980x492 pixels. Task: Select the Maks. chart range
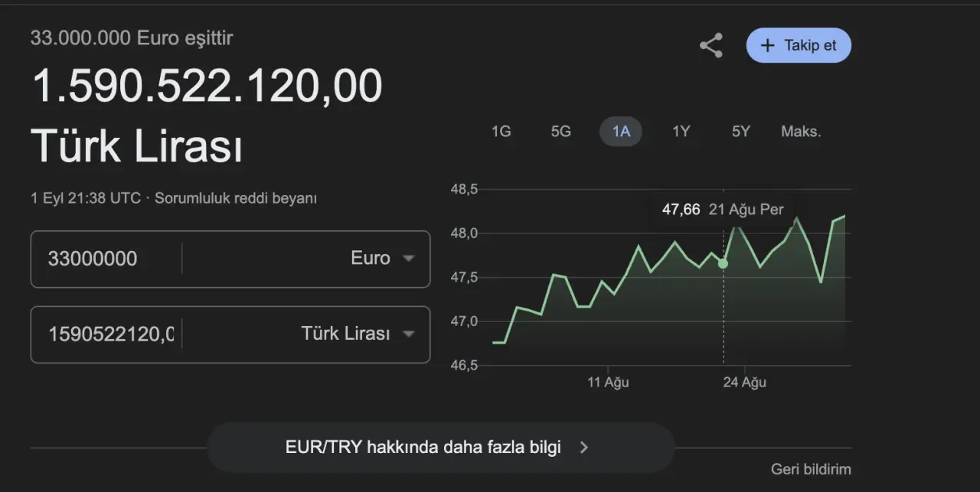(x=801, y=132)
